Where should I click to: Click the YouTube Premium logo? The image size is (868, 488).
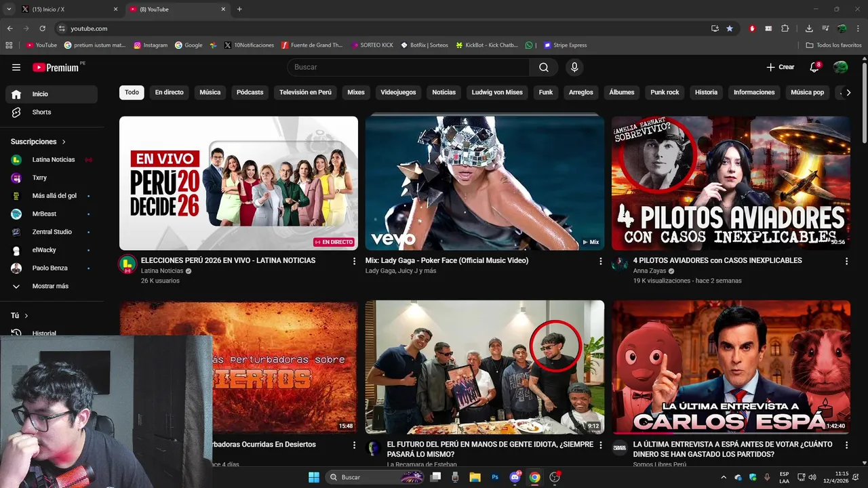(x=57, y=67)
